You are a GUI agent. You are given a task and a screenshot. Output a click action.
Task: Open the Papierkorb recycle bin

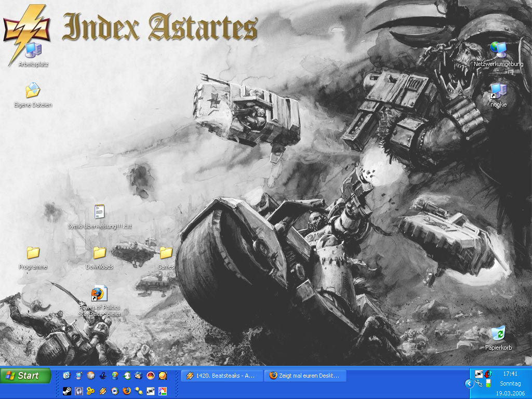tap(498, 338)
